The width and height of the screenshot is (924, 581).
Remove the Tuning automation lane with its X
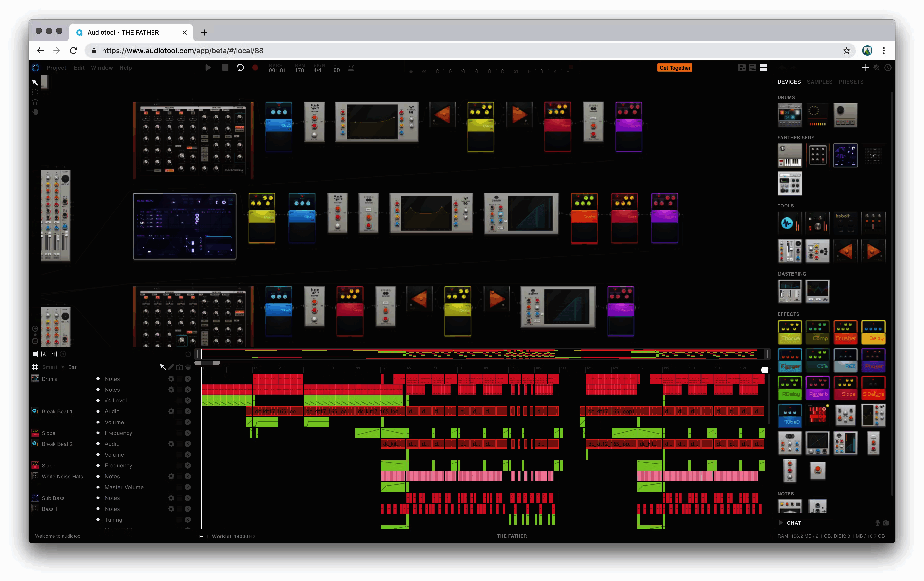pos(188,520)
